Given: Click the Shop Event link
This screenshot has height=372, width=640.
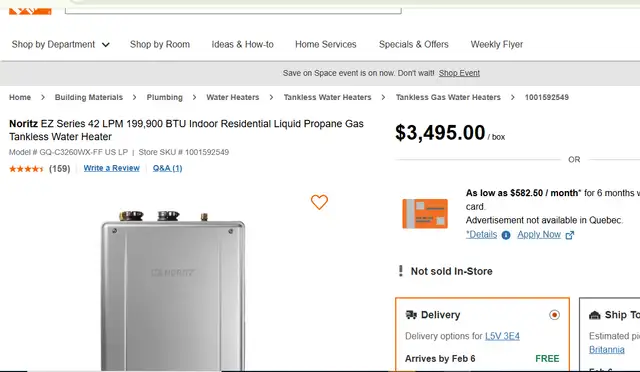Looking at the screenshot, I should [x=459, y=73].
